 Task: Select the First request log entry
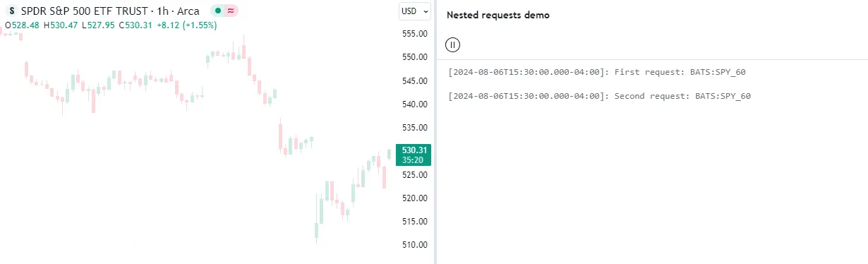click(x=597, y=72)
